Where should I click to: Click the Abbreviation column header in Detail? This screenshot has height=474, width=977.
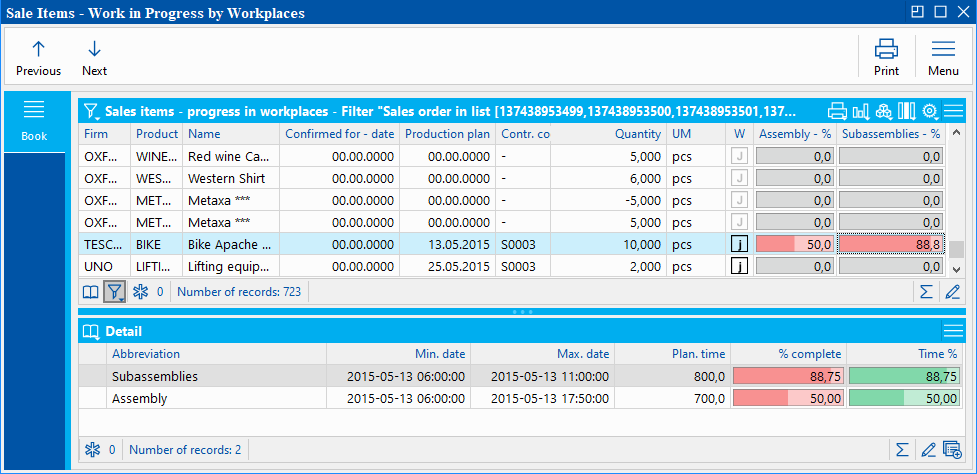[216, 354]
